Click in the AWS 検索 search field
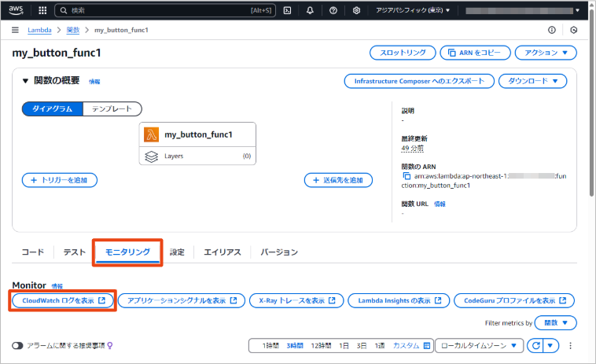Screen dimensions: 596x364 click(166, 10)
